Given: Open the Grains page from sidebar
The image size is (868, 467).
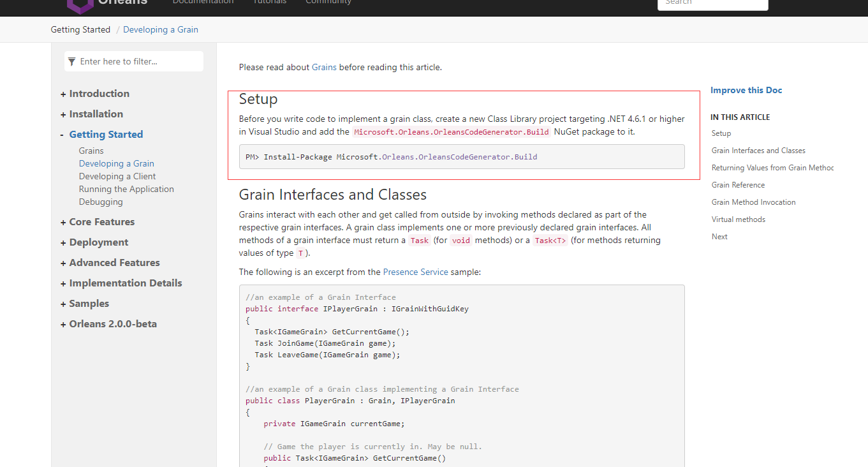Looking at the screenshot, I should 91,150.
